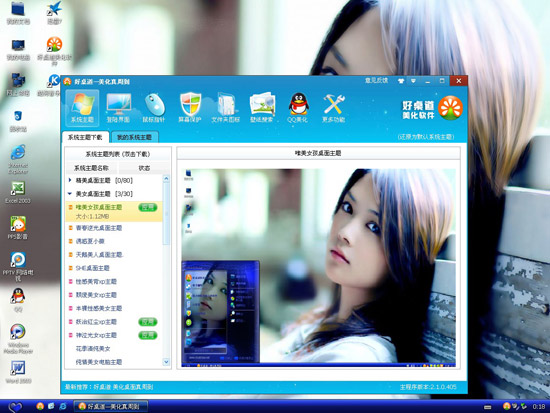The image size is (550, 413).
Task: Switch to the 我的系统主题 tab
Action: point(134,137)
